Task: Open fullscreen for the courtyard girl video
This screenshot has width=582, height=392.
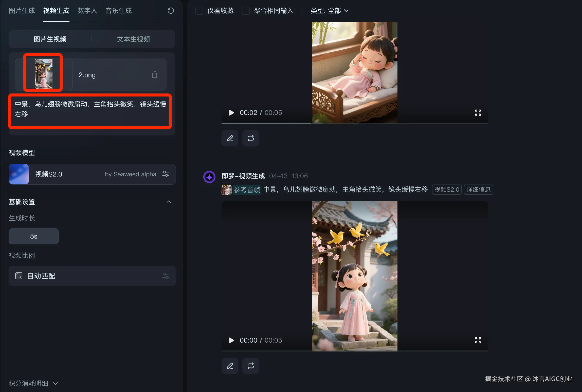Action: click(478, 340)
